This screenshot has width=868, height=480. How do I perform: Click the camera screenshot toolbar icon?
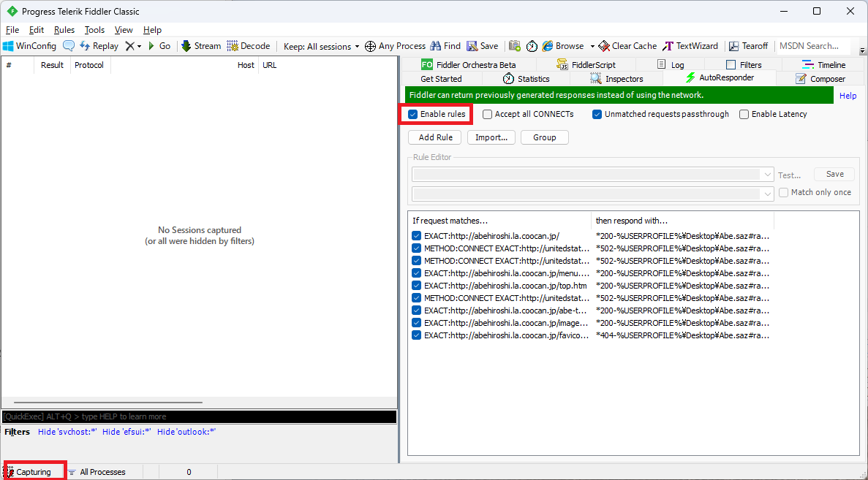tap(515, 46)
